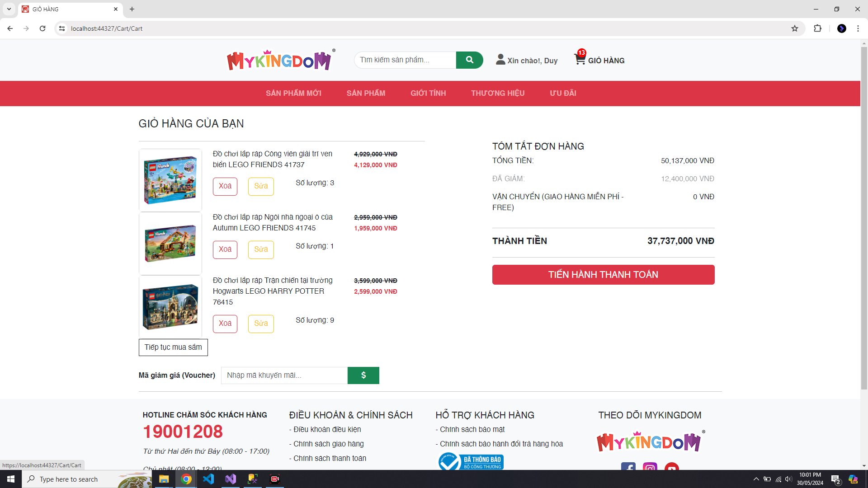Open the SẢN PHẨM MỚI menu
868x488 pixels.
click(x=293, y=93)
